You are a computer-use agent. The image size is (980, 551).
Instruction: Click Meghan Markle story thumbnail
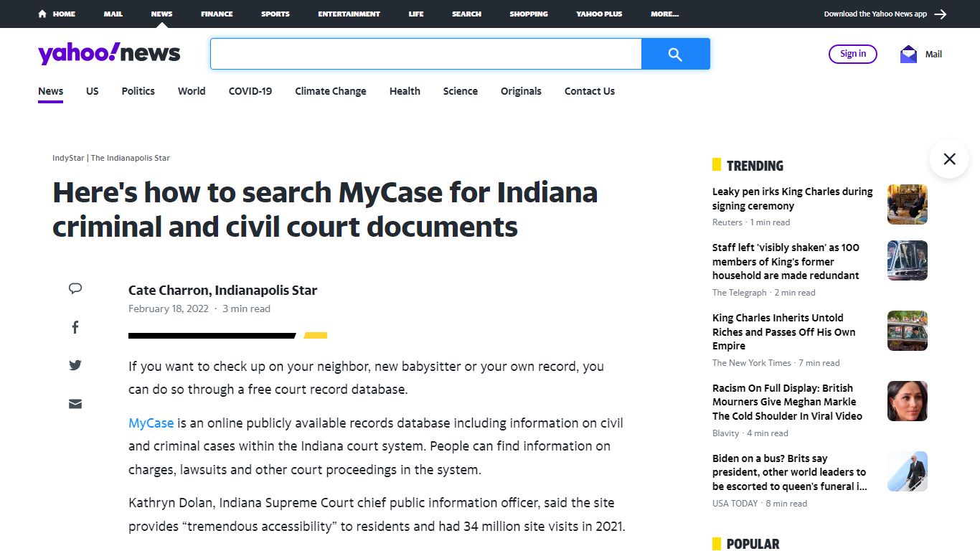click(908, 401)
